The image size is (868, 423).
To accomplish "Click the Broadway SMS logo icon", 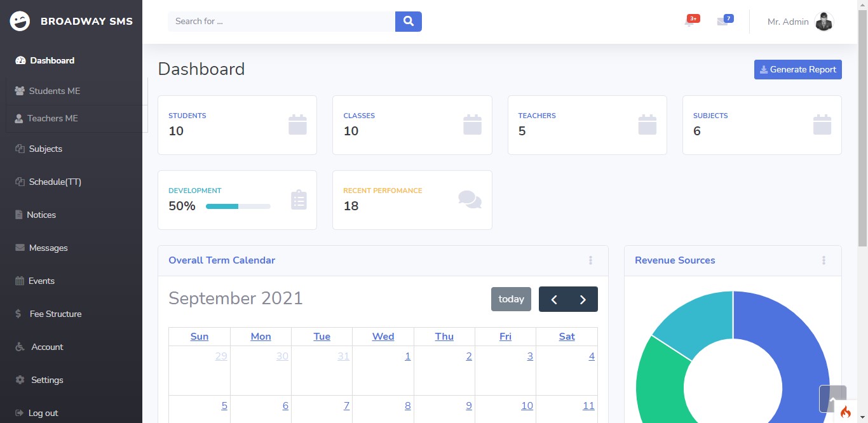I will [x=20, y=20].
